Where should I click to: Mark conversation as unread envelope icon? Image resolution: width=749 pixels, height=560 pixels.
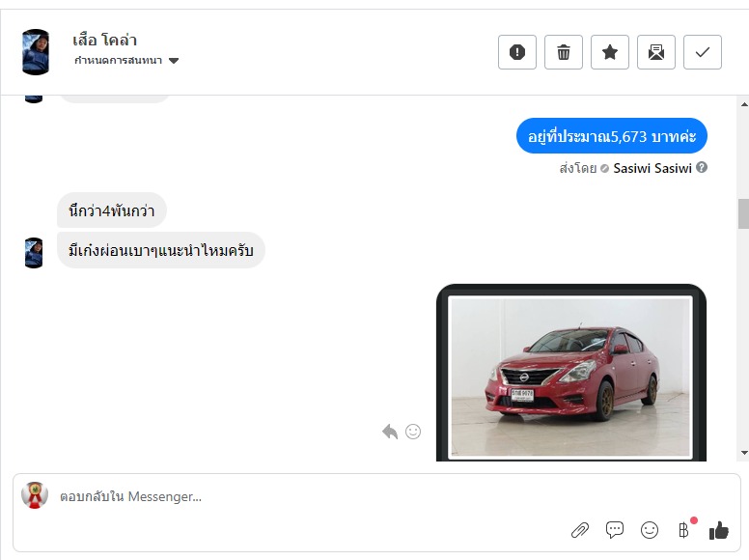coord(655,52)
